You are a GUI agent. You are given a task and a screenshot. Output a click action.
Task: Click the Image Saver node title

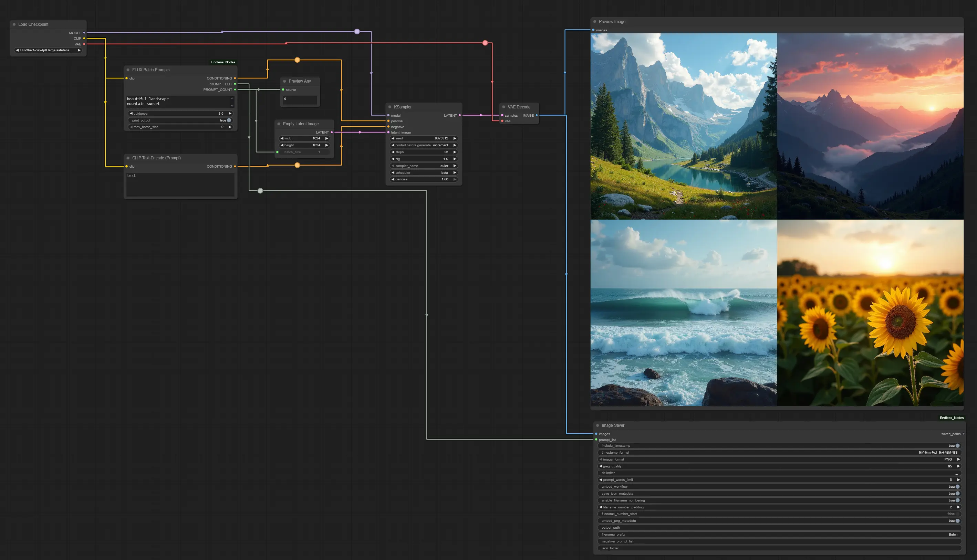(613, 425)
